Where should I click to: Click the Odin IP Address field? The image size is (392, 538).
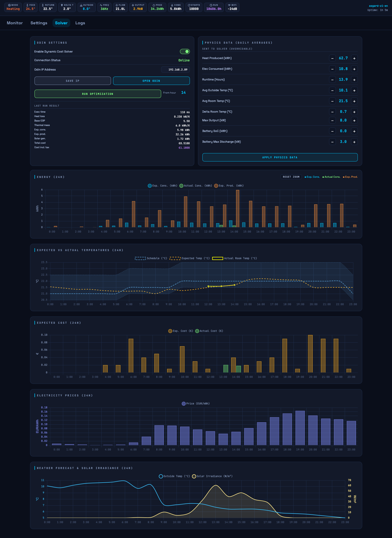pos(175,70)
